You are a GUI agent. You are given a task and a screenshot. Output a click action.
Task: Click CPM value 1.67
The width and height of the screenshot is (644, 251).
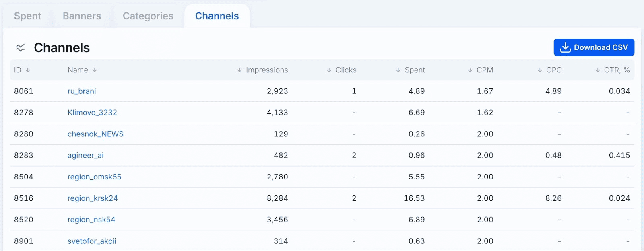485,91
